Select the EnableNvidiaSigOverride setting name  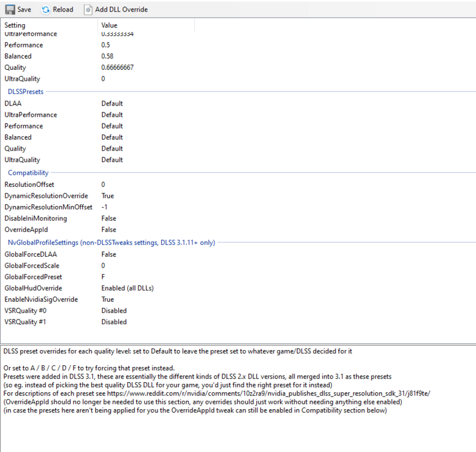41,299
